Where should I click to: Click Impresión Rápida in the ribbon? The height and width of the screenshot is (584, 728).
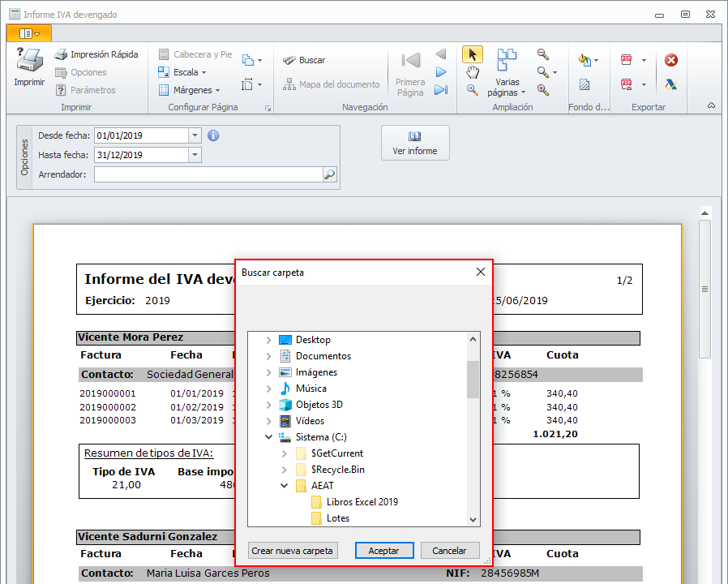click(96, 54)
